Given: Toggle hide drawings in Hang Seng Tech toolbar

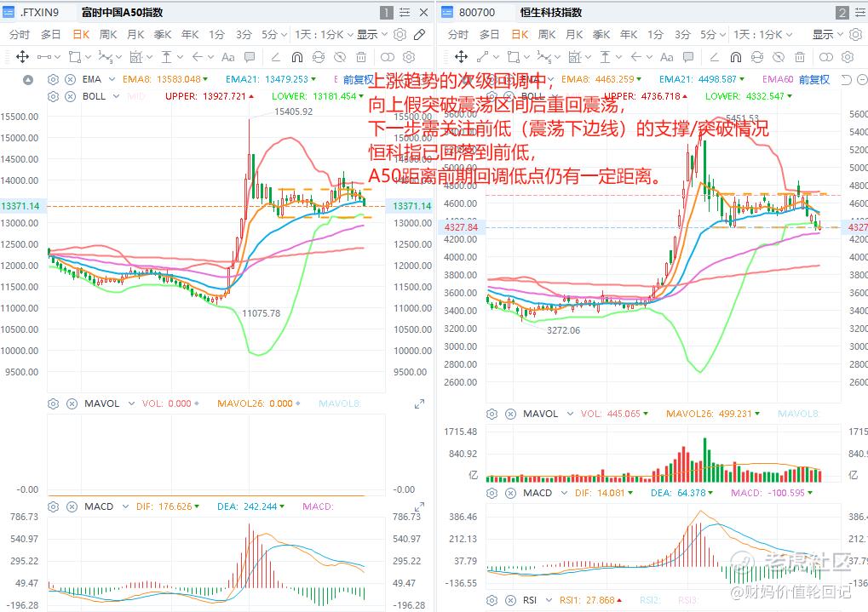Looking at the screenshot, I should [x=779, y=56].
